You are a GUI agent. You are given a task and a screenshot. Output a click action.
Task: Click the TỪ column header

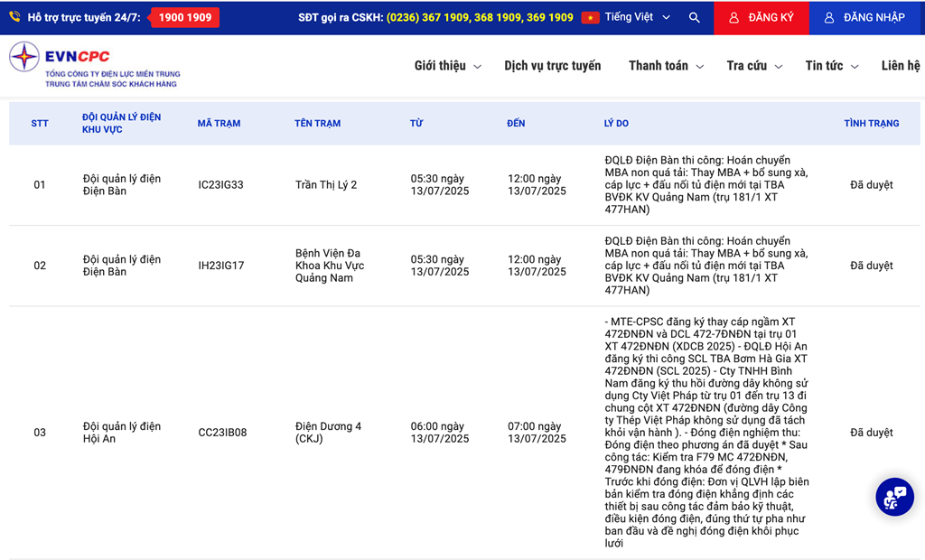[x=416, y=124]
